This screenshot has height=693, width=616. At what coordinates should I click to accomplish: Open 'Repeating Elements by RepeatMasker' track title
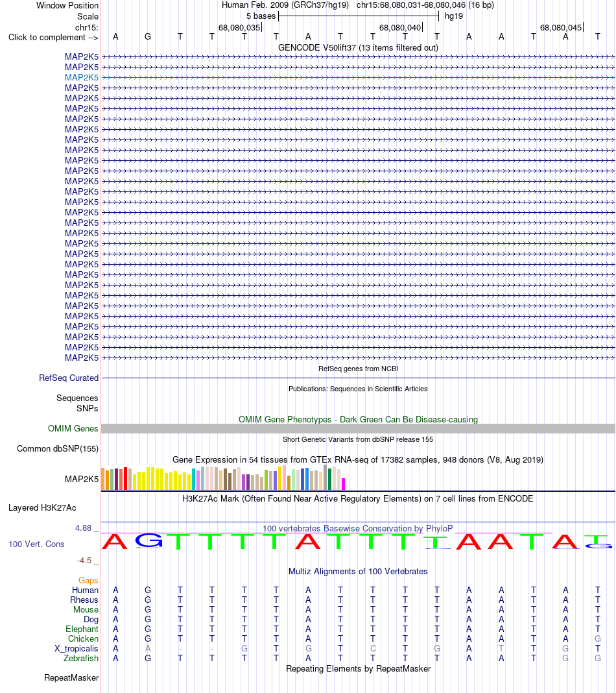point(358,669)
